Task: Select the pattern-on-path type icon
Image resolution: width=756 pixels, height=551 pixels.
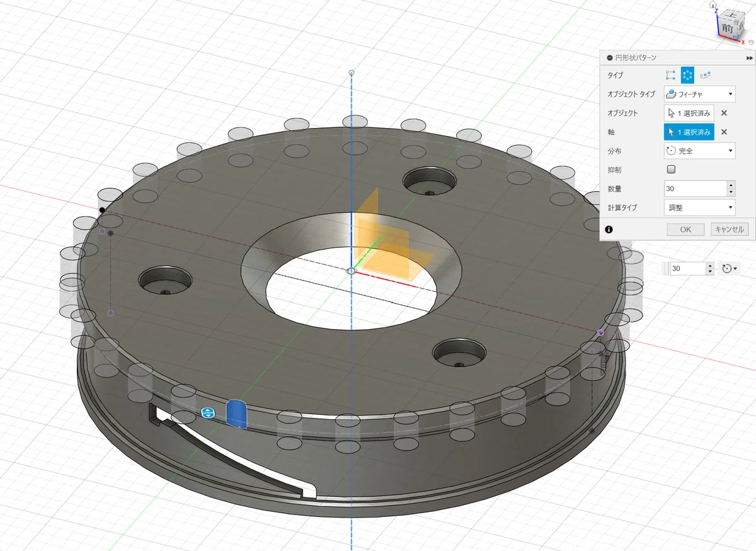Action: pos(705,75)
